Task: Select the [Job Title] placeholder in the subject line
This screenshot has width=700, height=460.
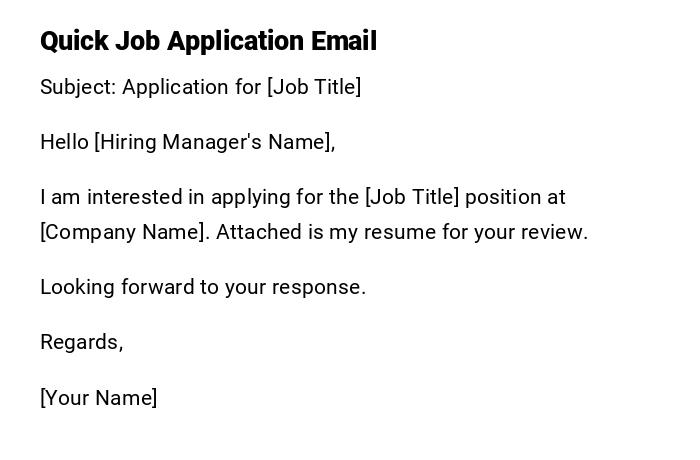Action: click(314, 87)
